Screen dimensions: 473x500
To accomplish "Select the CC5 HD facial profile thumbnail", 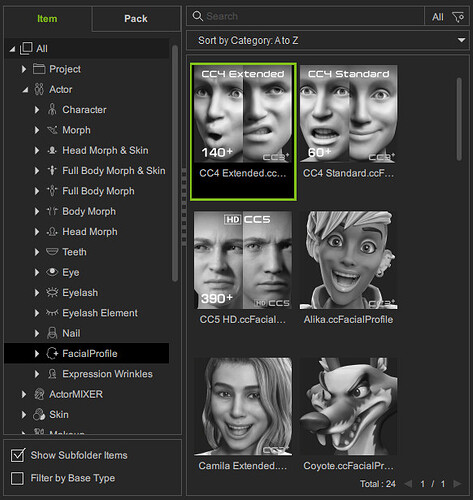I will point(243,260).
